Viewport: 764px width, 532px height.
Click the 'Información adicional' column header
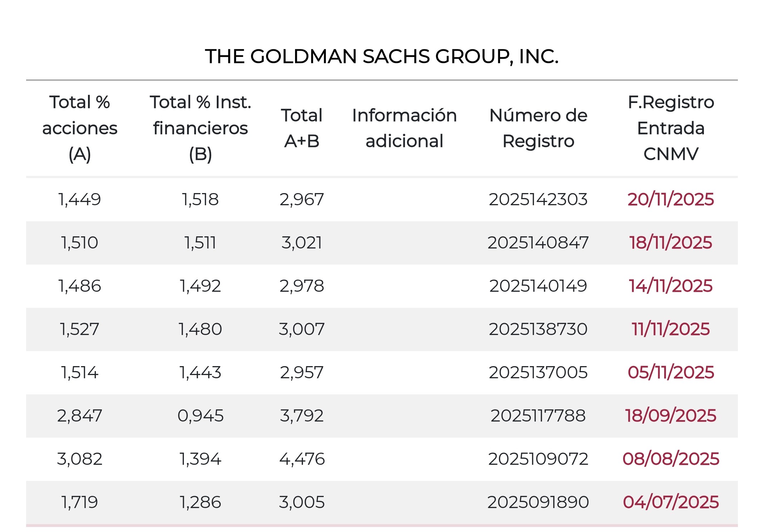(x=404, y=128)
